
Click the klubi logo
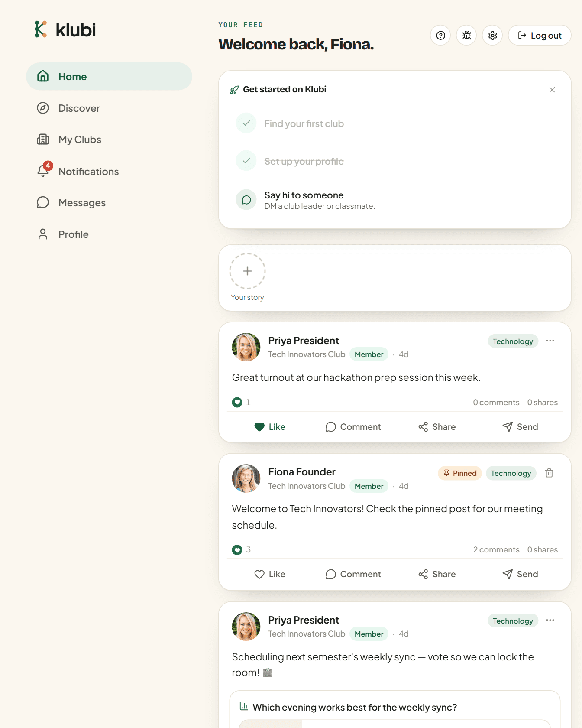65,29
